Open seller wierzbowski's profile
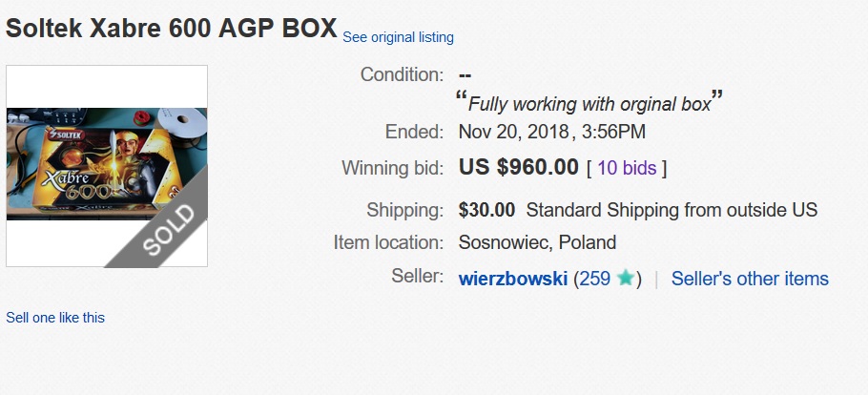 click(x=512, y=278)
